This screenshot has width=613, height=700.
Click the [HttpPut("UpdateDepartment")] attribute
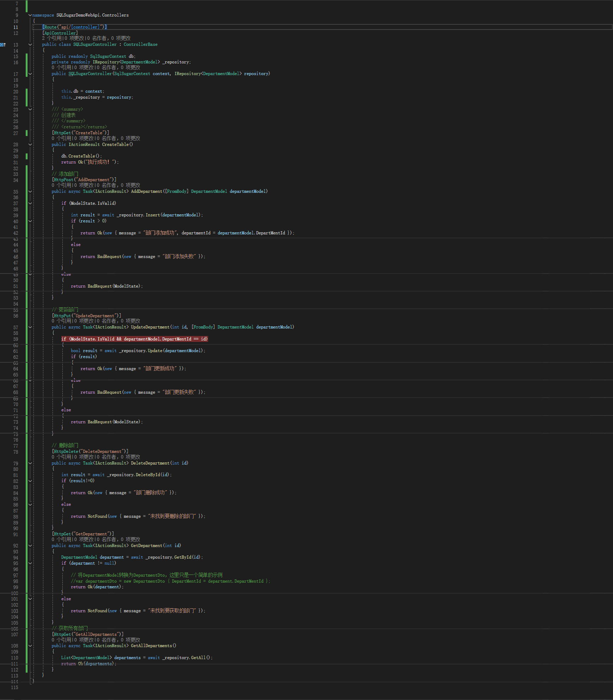click(x=87, y=316)
